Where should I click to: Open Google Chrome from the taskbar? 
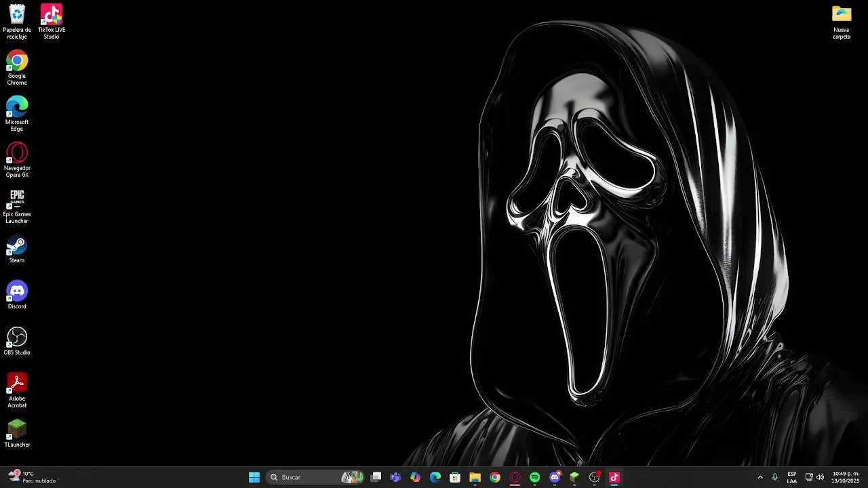(x=495, y=477)
